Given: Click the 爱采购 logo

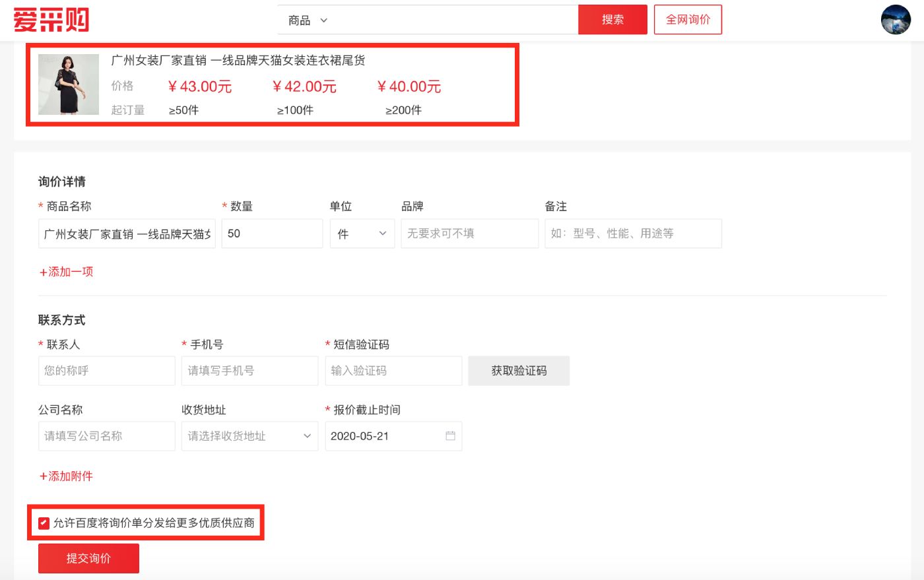Looking at the screenshot, I should coord(51,20).
